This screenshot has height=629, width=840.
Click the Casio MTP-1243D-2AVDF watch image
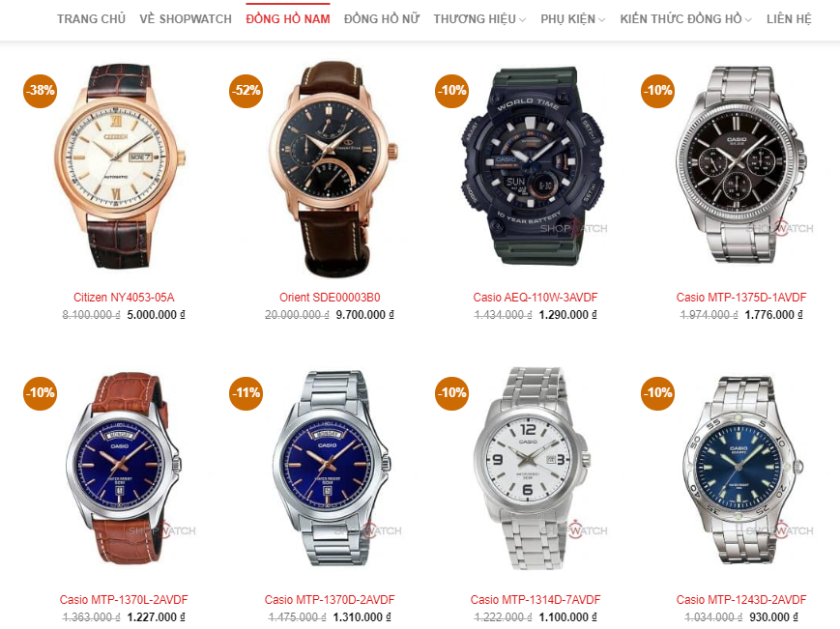(x=740, y=470)
